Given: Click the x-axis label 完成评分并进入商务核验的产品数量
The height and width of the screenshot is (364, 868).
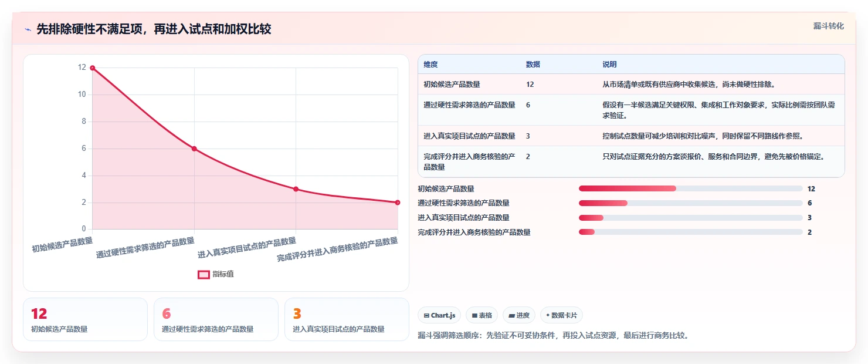Looking at the screenshot, I should [x=338, y=249].
